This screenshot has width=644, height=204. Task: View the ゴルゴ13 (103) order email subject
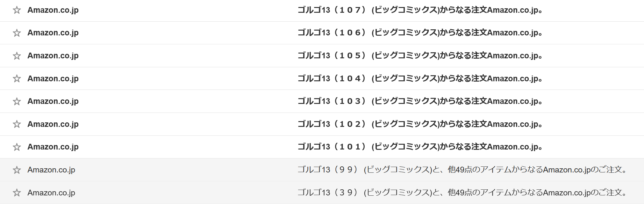coord(420,101)
